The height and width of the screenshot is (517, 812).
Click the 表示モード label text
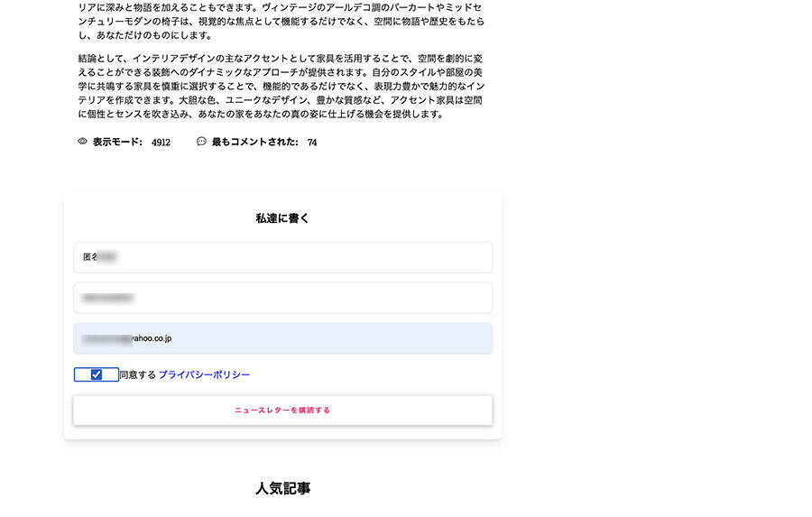[x=117, y=142]
